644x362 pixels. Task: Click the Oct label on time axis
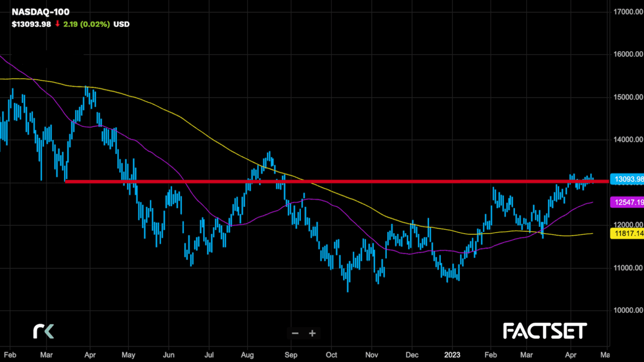click(x=331, y=353)
